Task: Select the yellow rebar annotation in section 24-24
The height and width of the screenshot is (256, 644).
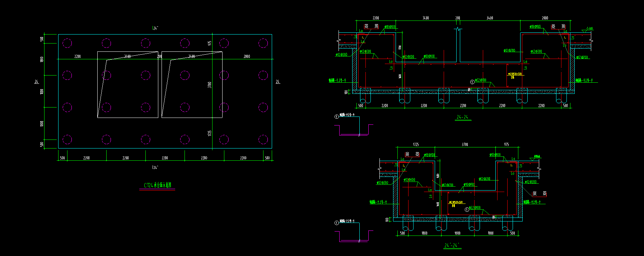Action: pos(515,75)
